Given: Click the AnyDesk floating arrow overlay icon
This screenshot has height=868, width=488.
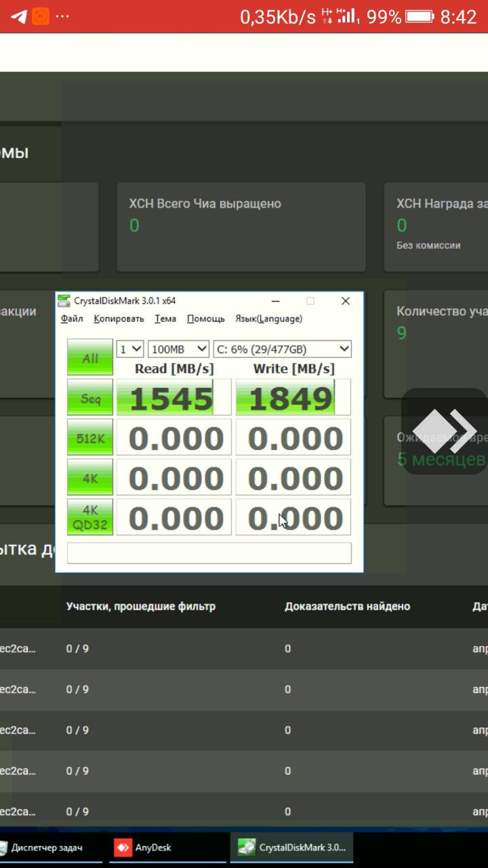Looking at the screenshot, I should (445, 431).
